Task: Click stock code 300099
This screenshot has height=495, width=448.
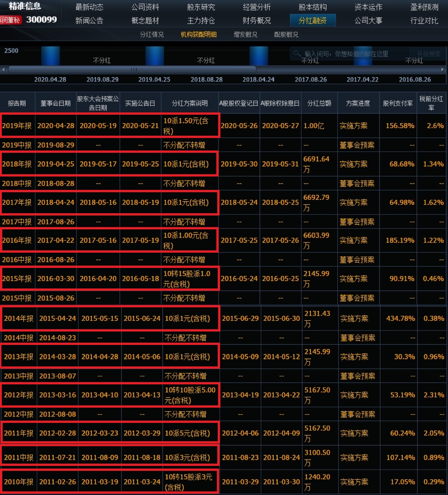Action: tap(41, 20)
